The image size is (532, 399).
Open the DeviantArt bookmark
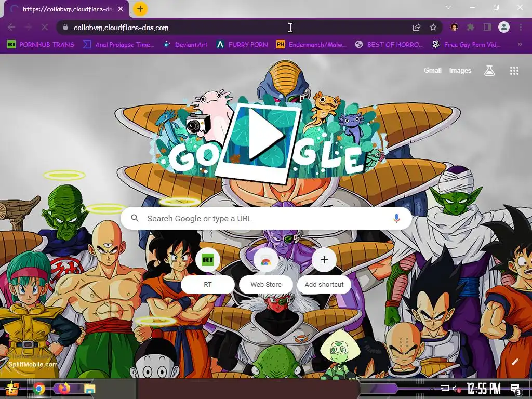click(185, 45)
